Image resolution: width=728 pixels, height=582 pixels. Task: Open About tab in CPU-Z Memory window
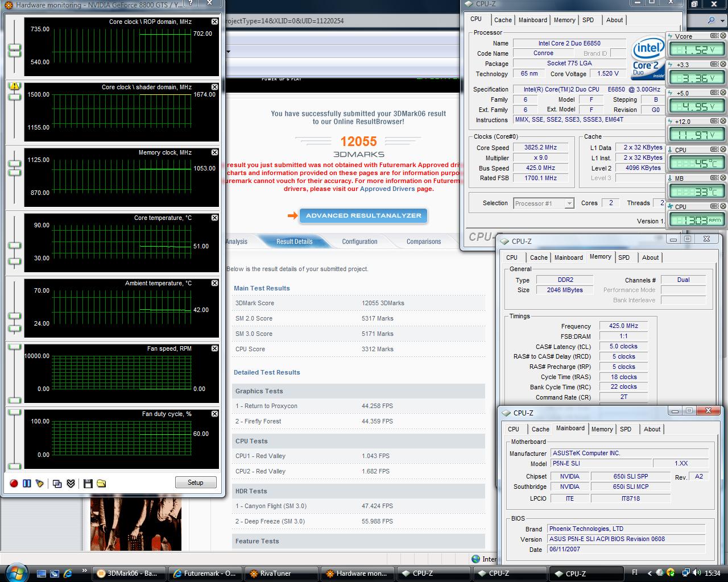pos(651,257)
